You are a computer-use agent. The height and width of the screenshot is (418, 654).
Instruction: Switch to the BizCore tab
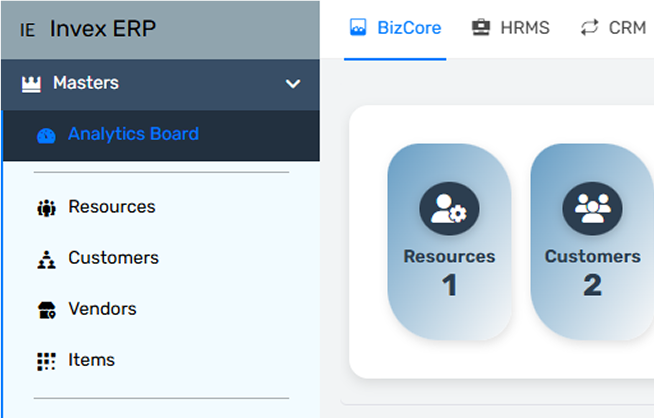(395, 28)
